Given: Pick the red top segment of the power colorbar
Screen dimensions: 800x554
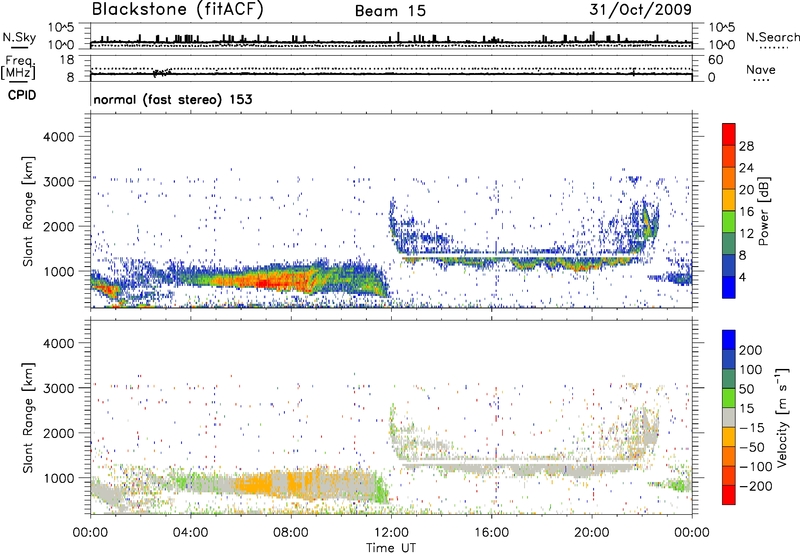Looking at the screenshot, I should (x=729, y=135).
